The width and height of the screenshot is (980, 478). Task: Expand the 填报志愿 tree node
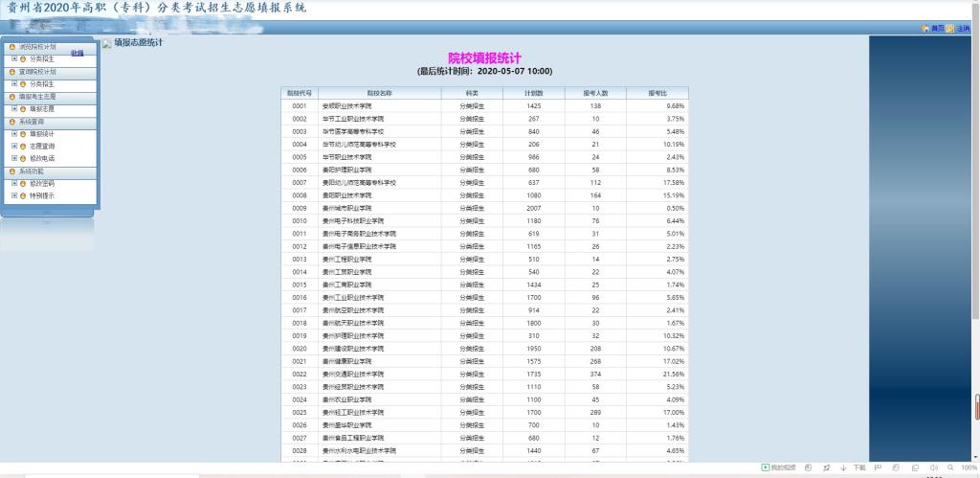(x=14, y=109)
